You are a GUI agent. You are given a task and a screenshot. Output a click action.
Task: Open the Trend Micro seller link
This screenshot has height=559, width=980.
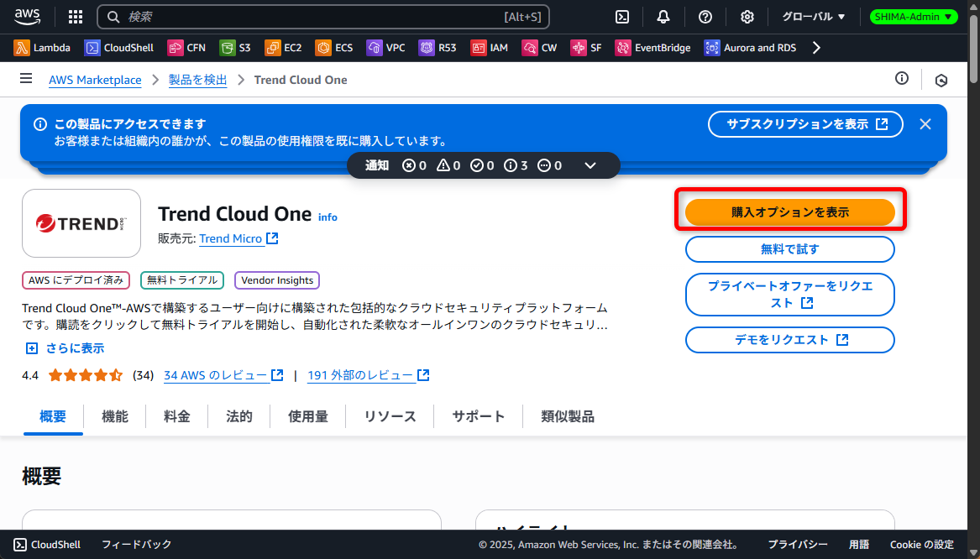[x=238, y=238]
